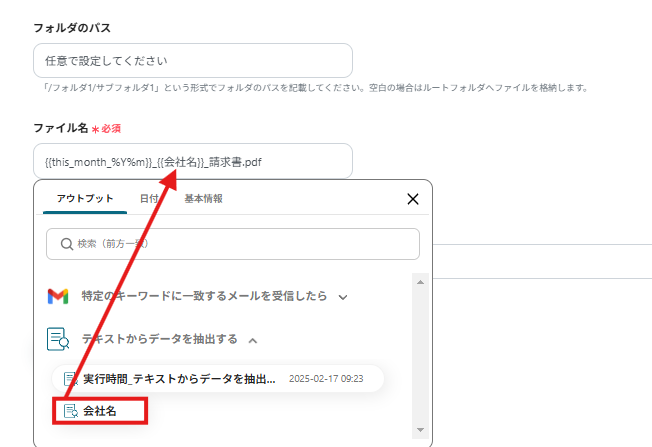652x447 pixels.
Task: Click the ファイル名 field label
Action: point(61,128)
